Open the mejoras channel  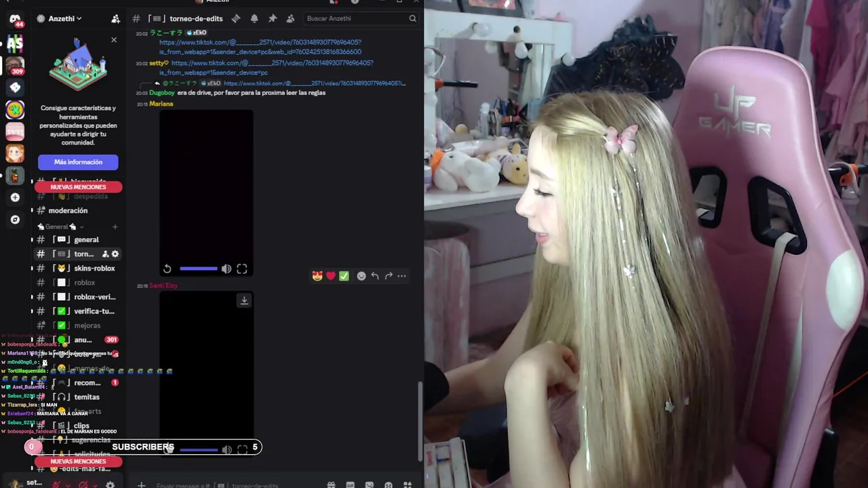coord(78,325)
